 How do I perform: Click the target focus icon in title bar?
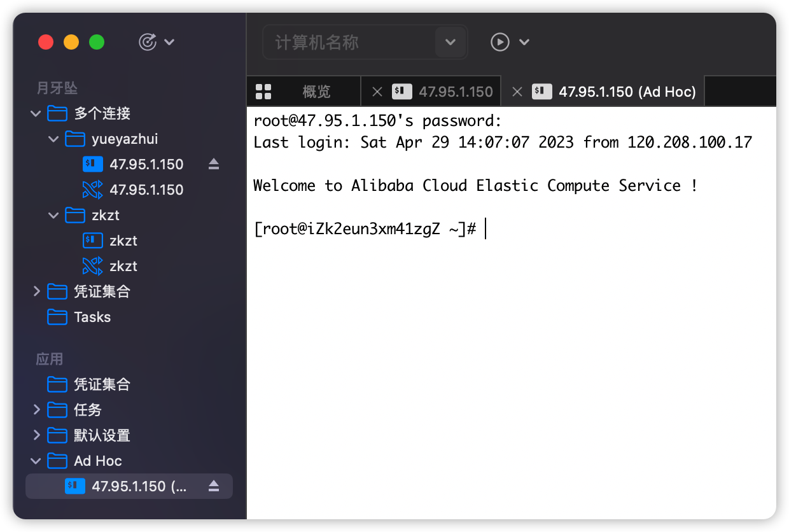pyautogui.click(x=147, y=42)
